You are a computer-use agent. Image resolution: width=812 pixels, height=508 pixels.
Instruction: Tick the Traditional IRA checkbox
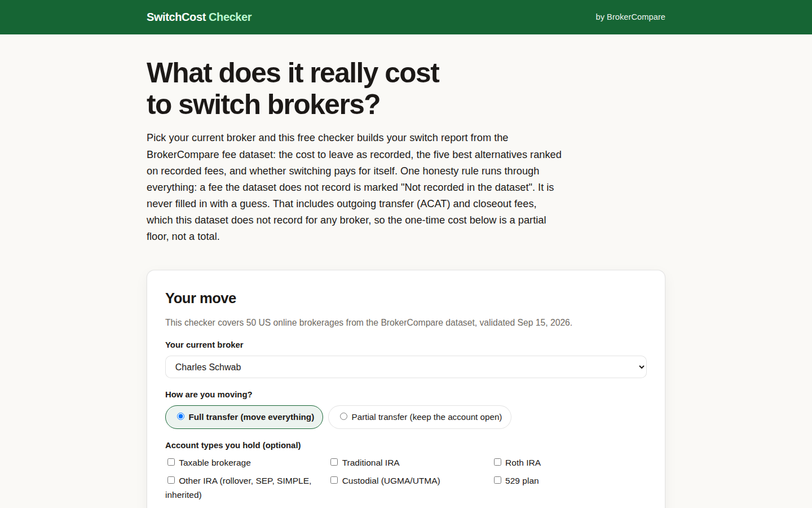point(334,462)
